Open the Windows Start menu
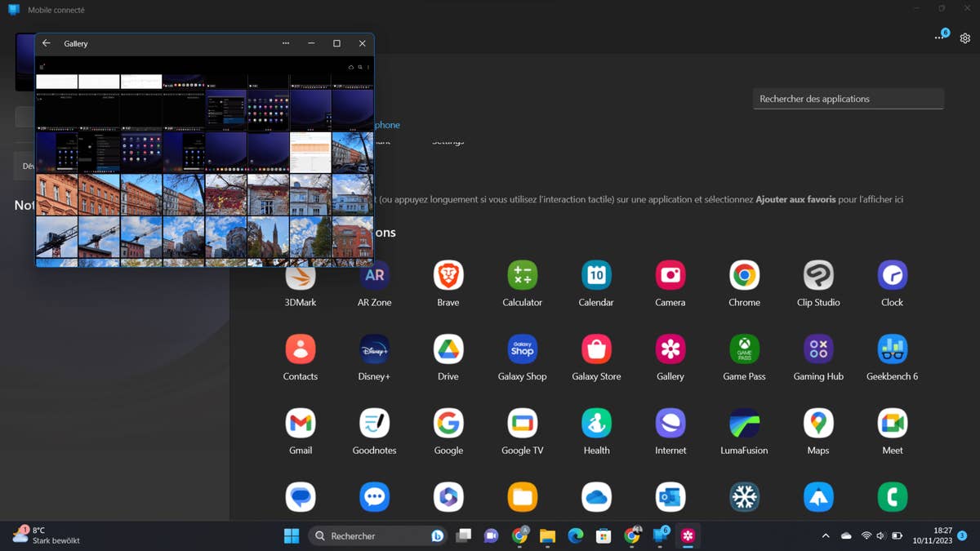980x551 pixels. [x=292, y=536]
